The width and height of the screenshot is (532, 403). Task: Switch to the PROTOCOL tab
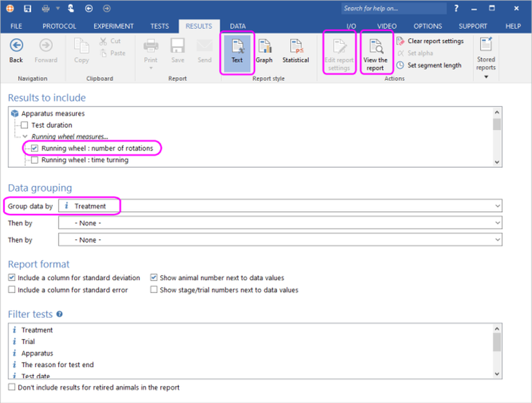point(59,26)
